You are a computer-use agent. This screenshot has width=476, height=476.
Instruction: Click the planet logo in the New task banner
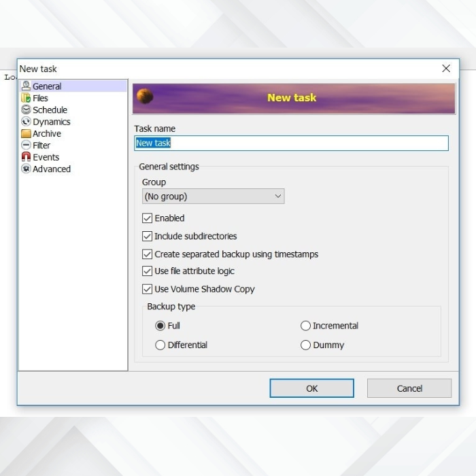[x=145, y=97]
